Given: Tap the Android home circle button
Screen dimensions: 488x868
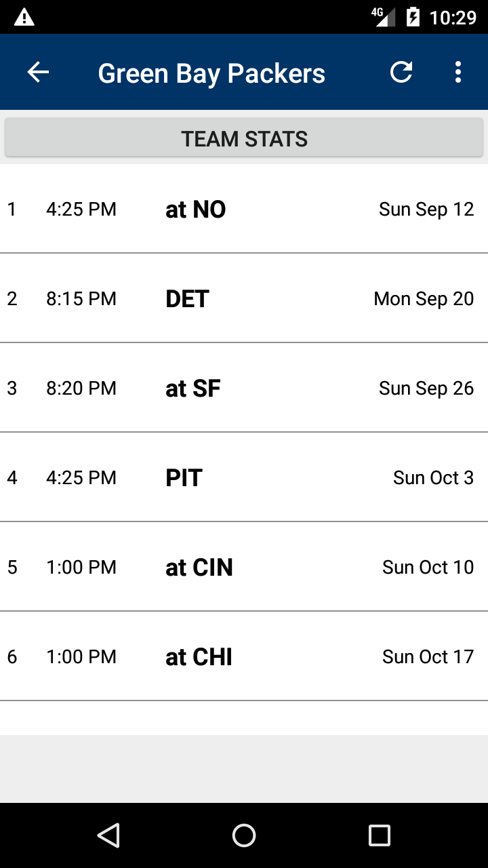Looking at the screenshot, I should click(244, 835).
